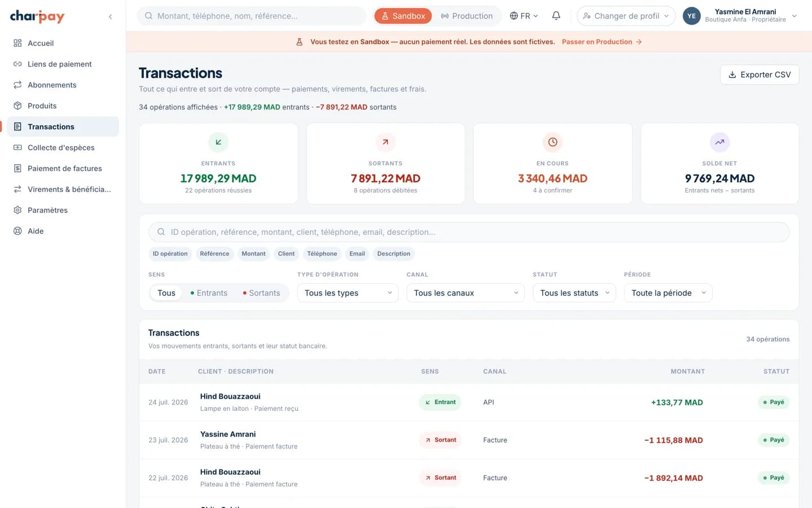The image size is (812, 508).
Task: Click the Payé status for Yassine Amrani
Action: point(774,440)
